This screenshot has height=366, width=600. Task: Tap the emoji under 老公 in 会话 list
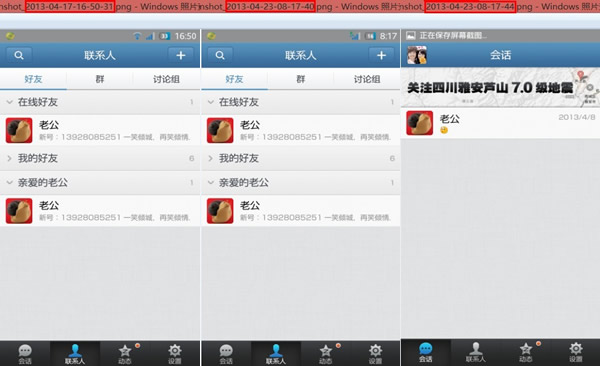443,130
